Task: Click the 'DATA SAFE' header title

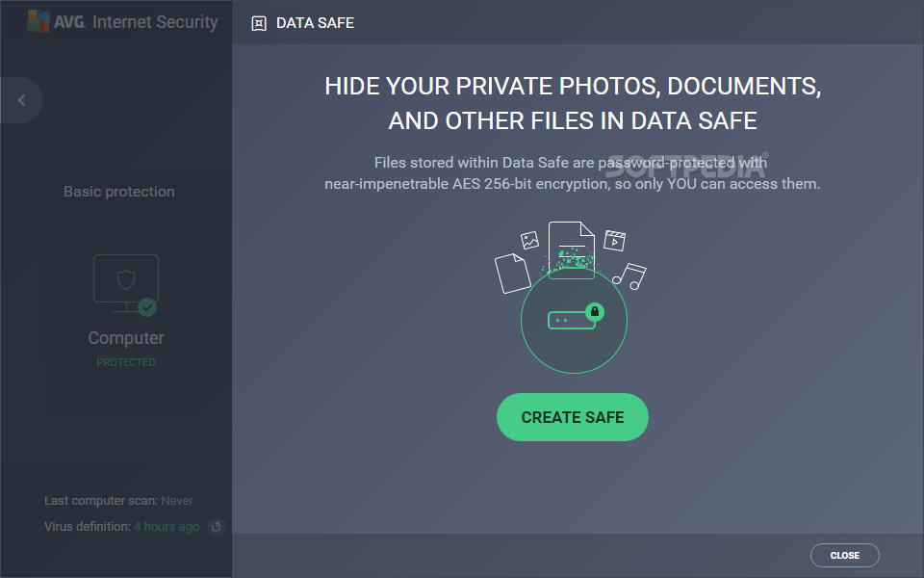Action: coord(315,23)
